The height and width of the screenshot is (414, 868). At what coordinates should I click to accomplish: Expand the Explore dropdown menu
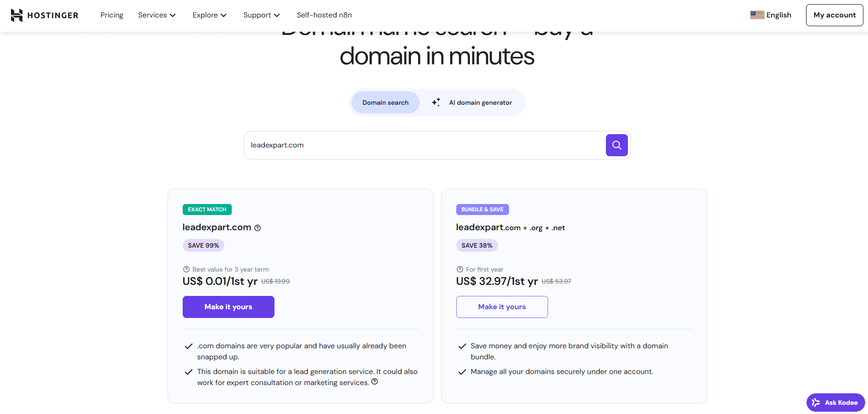coord(209,15)
